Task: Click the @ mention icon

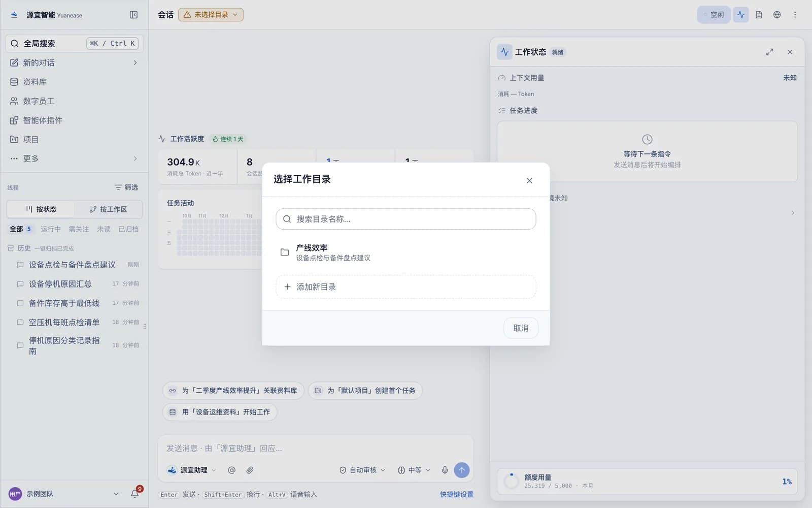Action: coord(231,470)
